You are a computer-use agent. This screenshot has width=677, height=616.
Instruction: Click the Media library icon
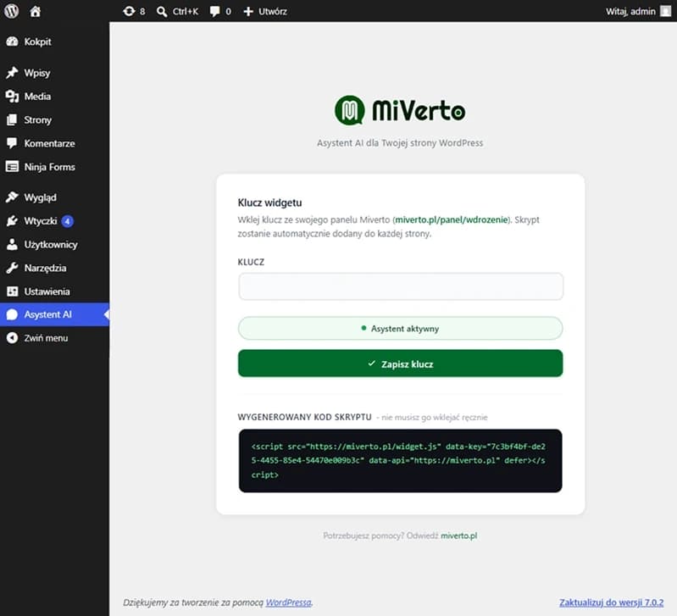(x=12, y=97)
